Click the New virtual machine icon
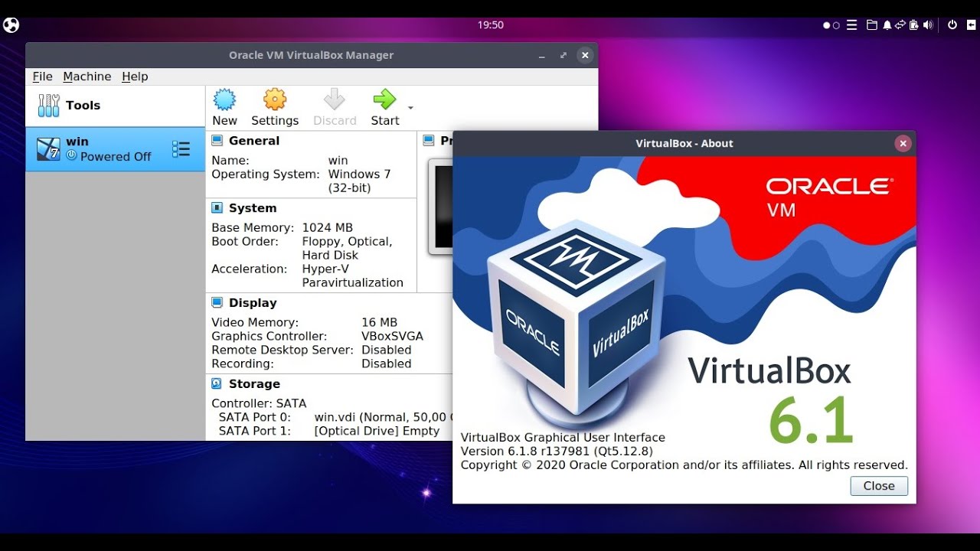Screen dimensions: 980x551 click(x=224, y=99)
